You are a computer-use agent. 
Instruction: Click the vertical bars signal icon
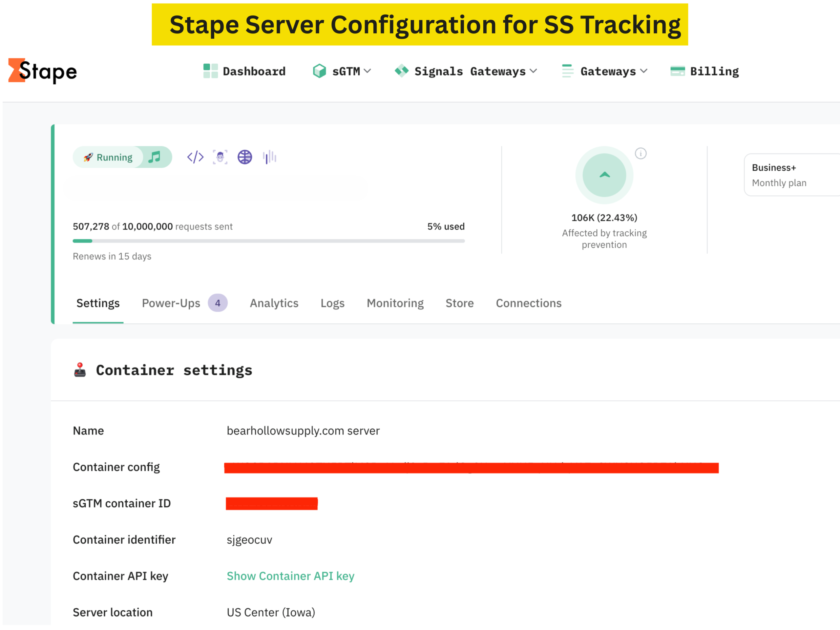pos(269,157)
